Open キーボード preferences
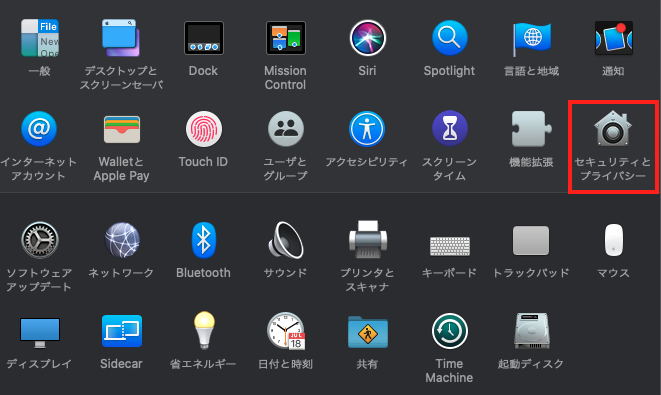 coord(449,246)
